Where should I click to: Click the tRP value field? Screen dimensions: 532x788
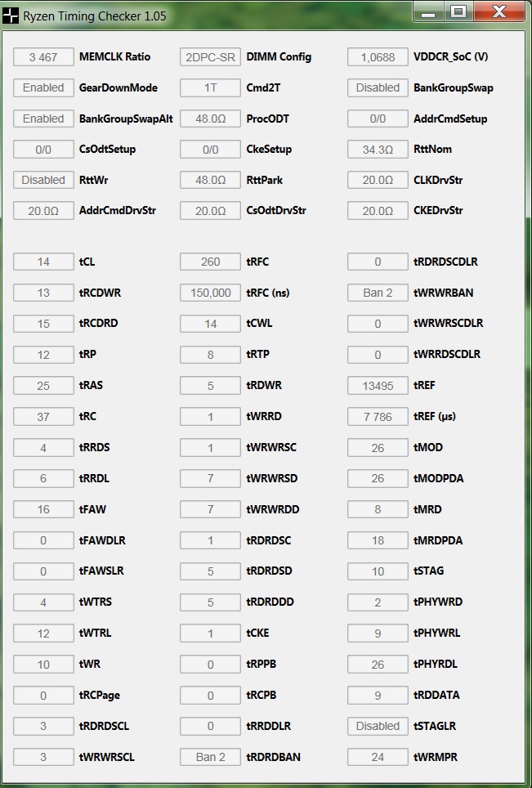(43, 355)
